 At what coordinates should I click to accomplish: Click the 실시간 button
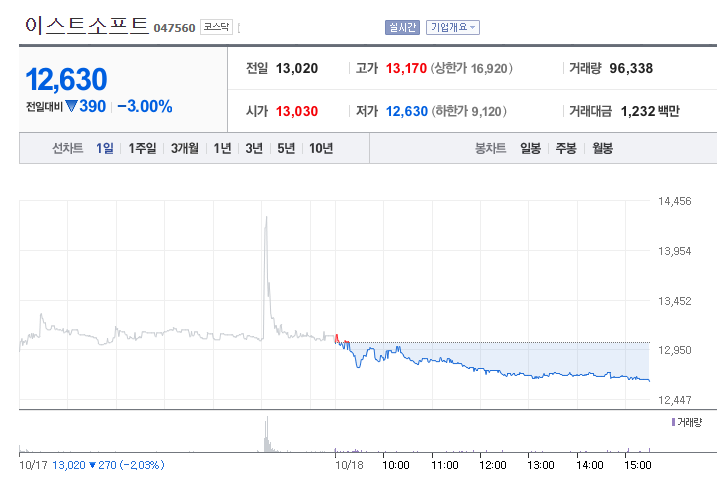pyautogui.click(x=402, y=27)
